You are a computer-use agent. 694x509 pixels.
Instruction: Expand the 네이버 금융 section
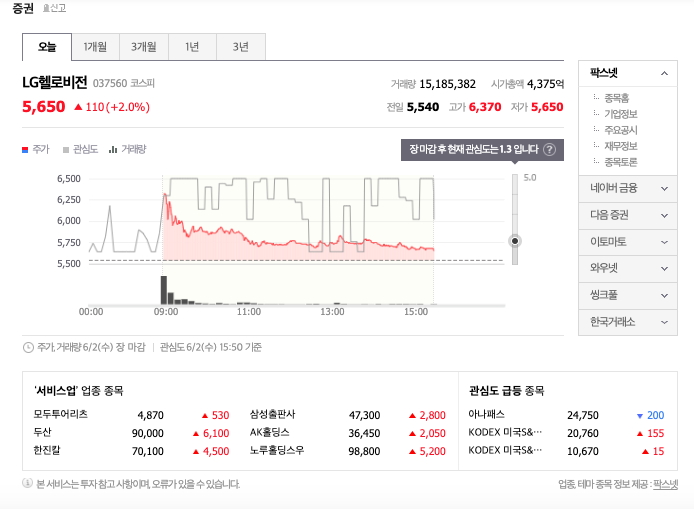point(628,189)
